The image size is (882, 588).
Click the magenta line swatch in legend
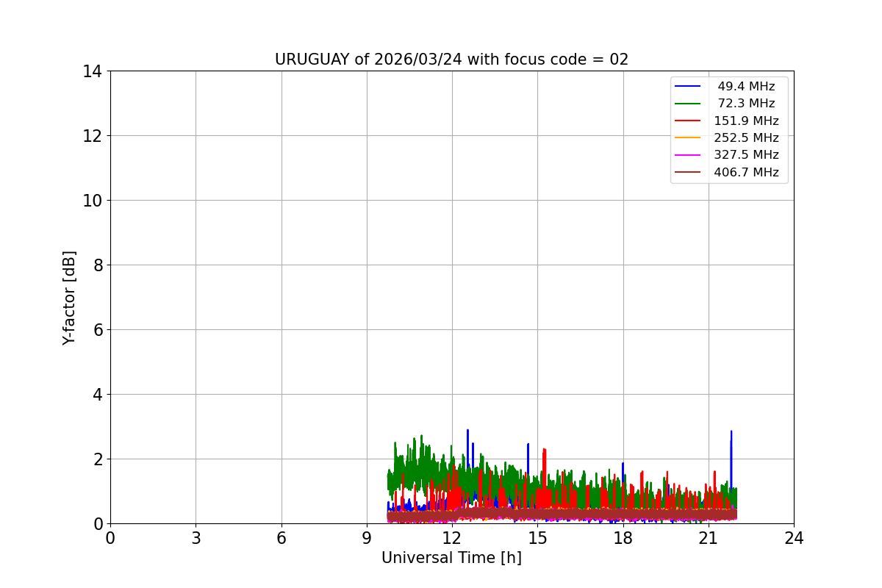tap(688, 155)
